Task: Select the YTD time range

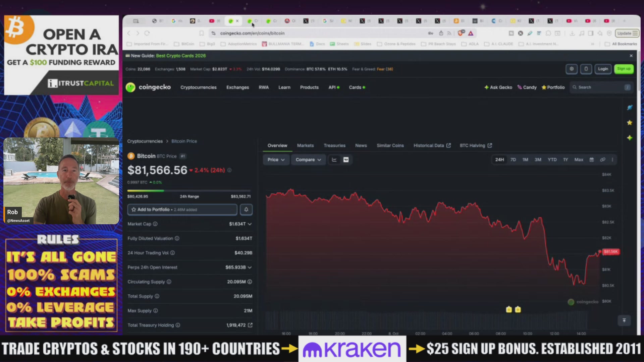Action: (552, 160)
